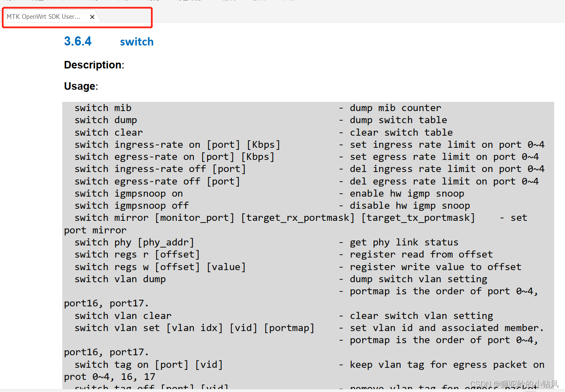Click 'register write value to offset' description

point(436,267)
